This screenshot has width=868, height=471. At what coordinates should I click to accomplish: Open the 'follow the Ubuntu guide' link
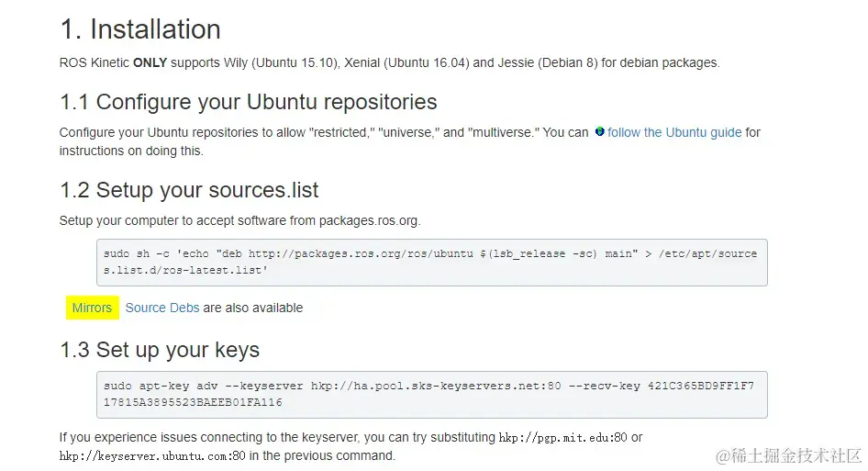(674, 132)
